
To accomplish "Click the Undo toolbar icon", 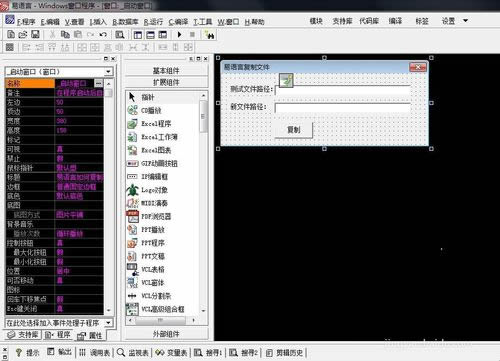I will pyautogui.click(x=103, y=34).
